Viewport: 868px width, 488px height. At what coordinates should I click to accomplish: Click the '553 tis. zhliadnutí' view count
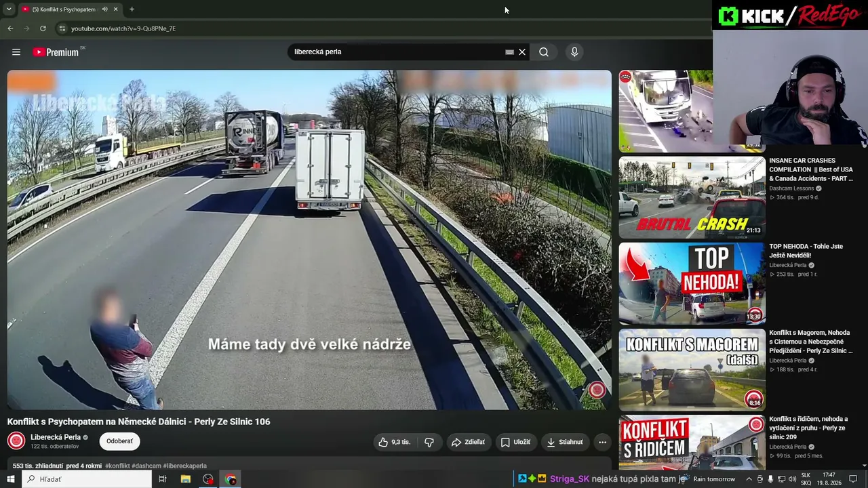(38, 466)
